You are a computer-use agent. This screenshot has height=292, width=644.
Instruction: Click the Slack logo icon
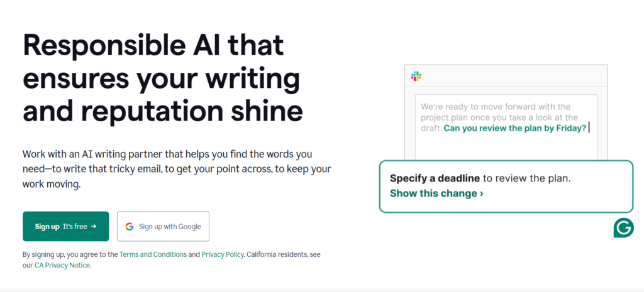(416, 76)
